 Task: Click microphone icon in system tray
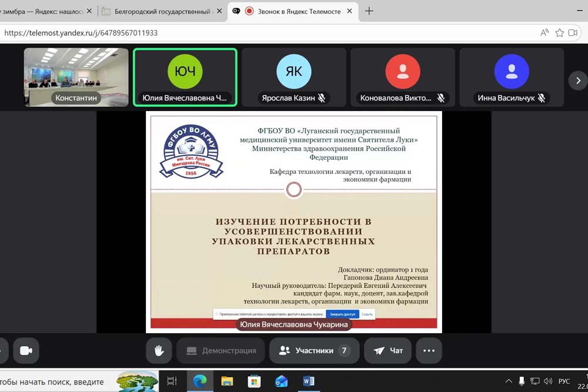click(x=521, y=381)
